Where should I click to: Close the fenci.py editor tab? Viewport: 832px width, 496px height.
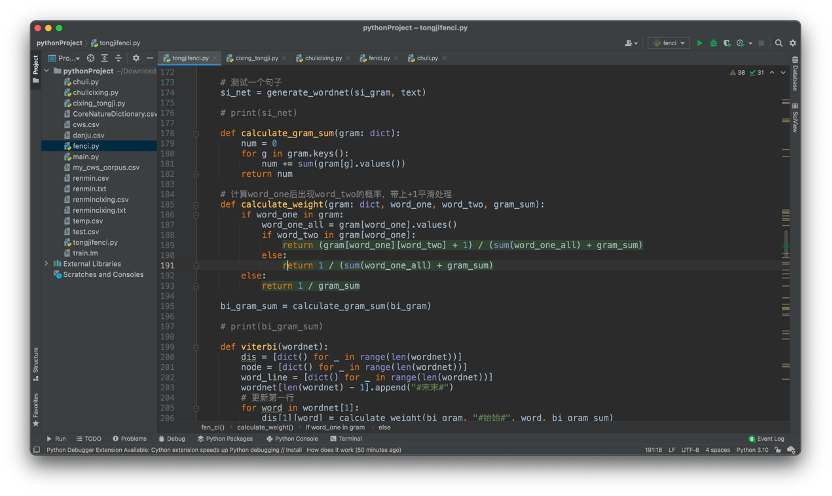tap(396, 58)
